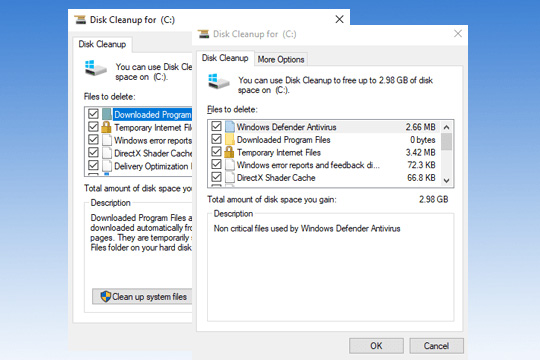Click the 2.98 GB total gain value
Screen dimensions: 540x360
pos(433,199)
